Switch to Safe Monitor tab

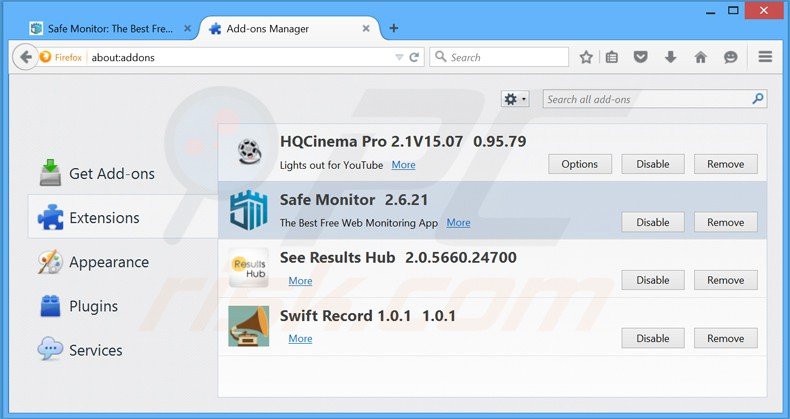(110, 29)
